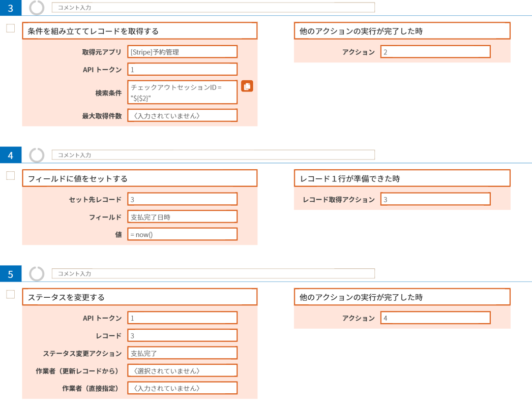The image size is (532, 408).
Task: Click the レコード取得アクション label
Action: 339,200
